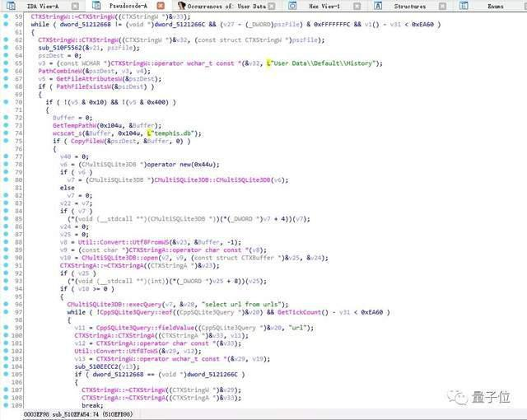Screen dimensions: 527x420
Task: Open the Occurrences of: User Data tab
Action: click(x=226, y=6)
